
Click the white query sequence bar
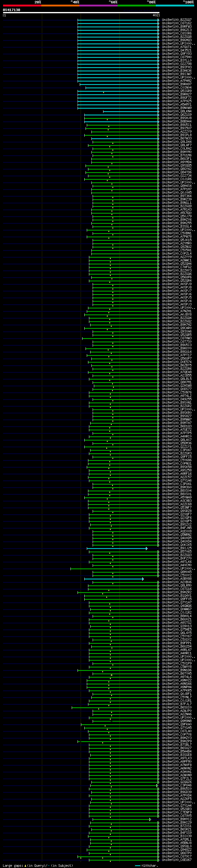click(81, 13)
